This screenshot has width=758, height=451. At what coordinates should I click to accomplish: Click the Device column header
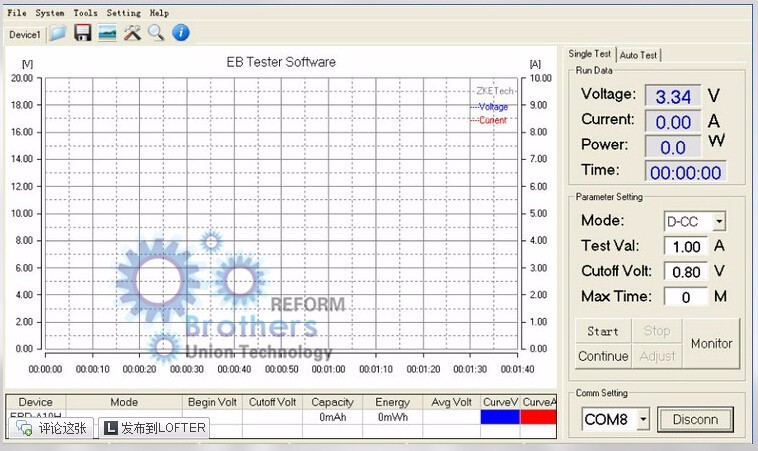pyautogui.click(x=36, y=402)
